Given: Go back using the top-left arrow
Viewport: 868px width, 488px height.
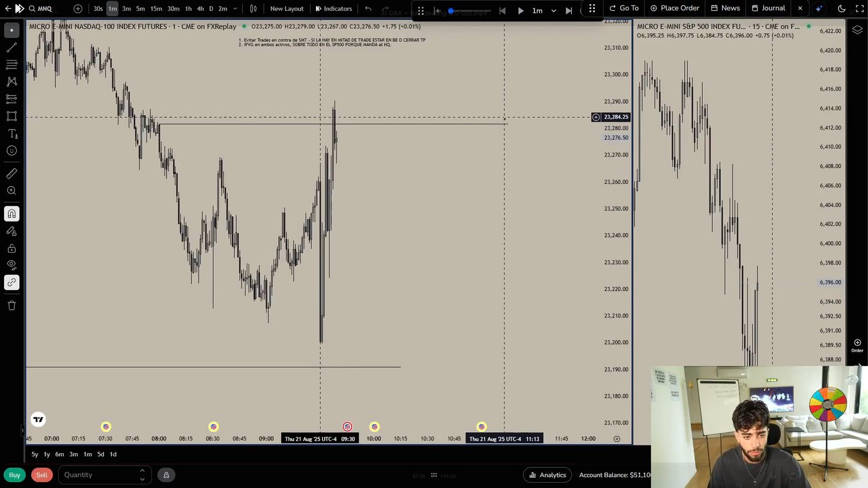Looking at the screenshot, I should [x=8, y=9].
